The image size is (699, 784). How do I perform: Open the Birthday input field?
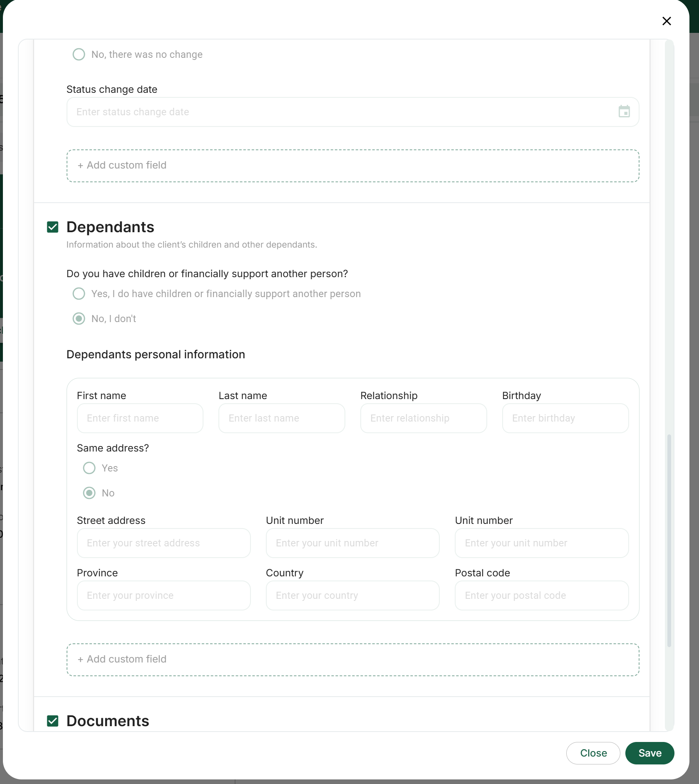(565, 418)
